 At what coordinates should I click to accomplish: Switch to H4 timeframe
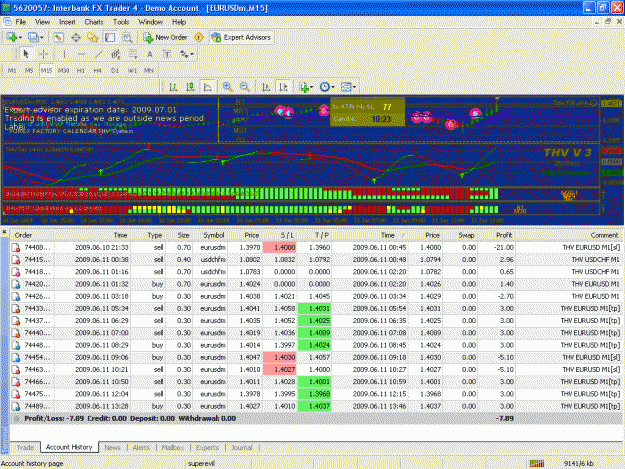tap(98, 71)
